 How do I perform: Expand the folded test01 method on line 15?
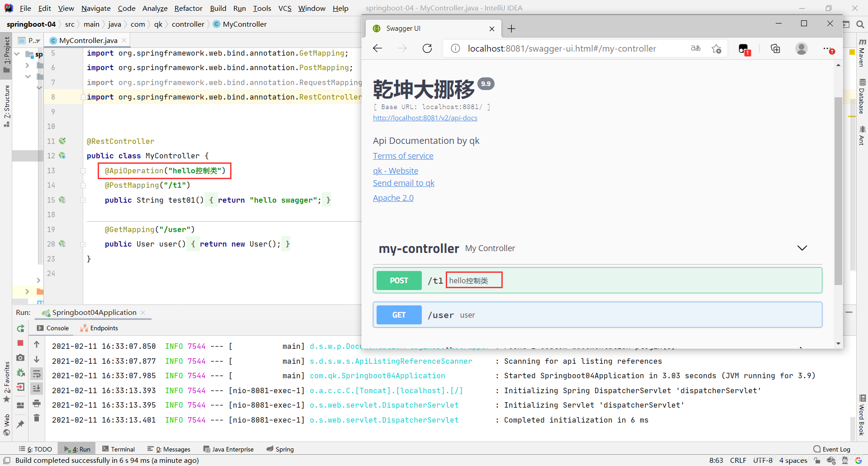coord(83,200)
